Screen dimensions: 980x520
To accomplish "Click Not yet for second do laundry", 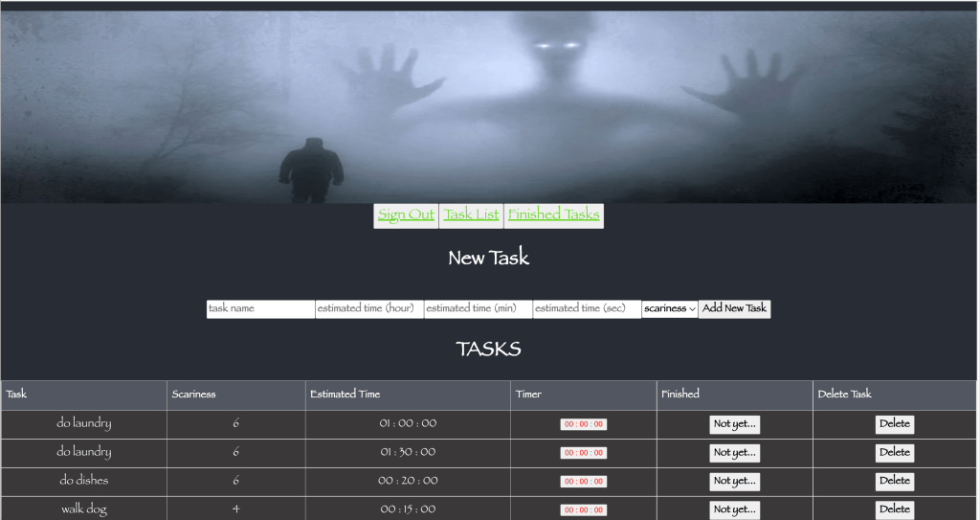I will (x=734, y=453).
